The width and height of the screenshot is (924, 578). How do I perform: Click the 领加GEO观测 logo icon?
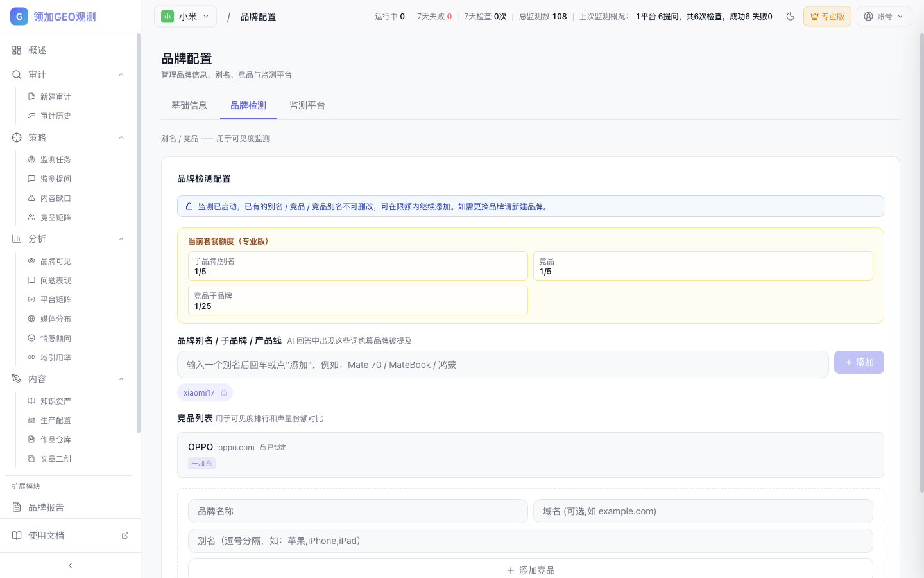click(x=19, y=17)
